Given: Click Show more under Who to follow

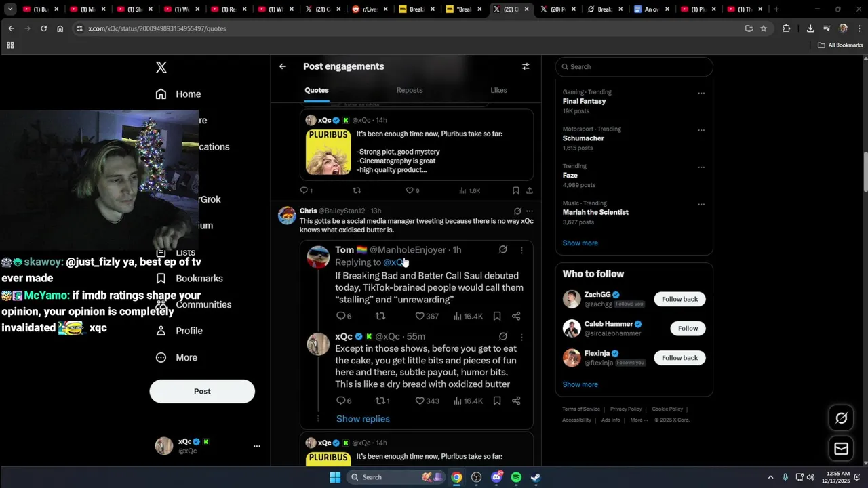Looking at the screenshot, I should pos(580,384).
